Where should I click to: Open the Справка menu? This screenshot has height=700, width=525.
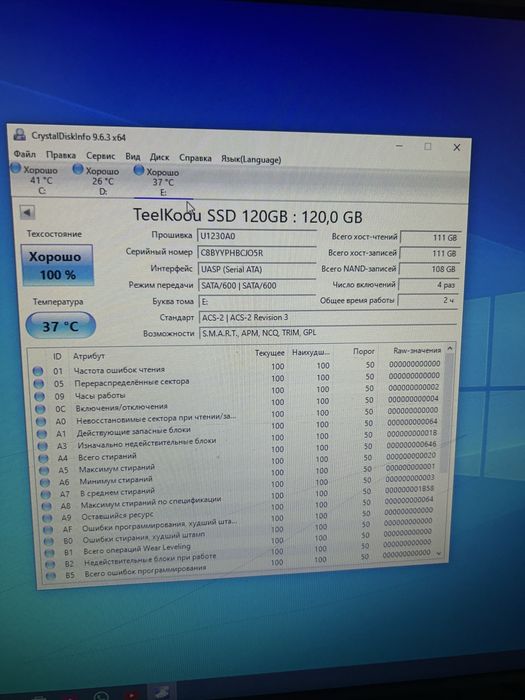tap(195, 158)
